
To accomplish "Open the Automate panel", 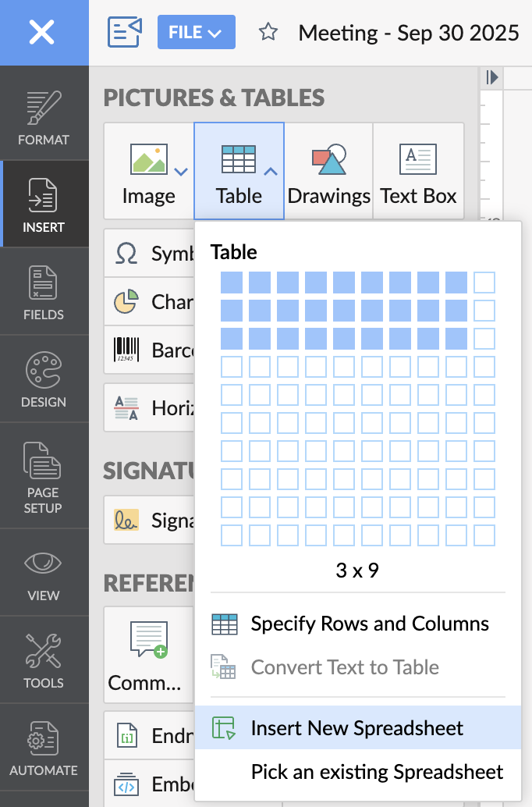I will (x=44, y=748).
